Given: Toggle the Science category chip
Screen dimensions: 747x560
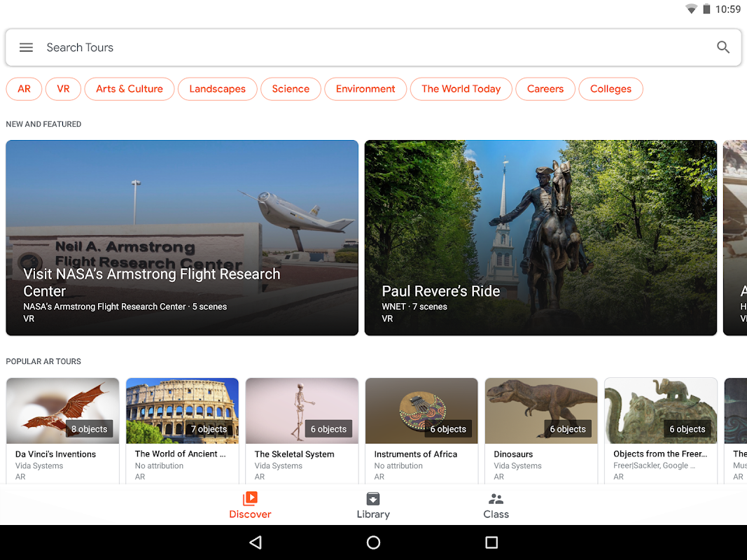Looking at the screenshot, I should click(x=291, y=89).
